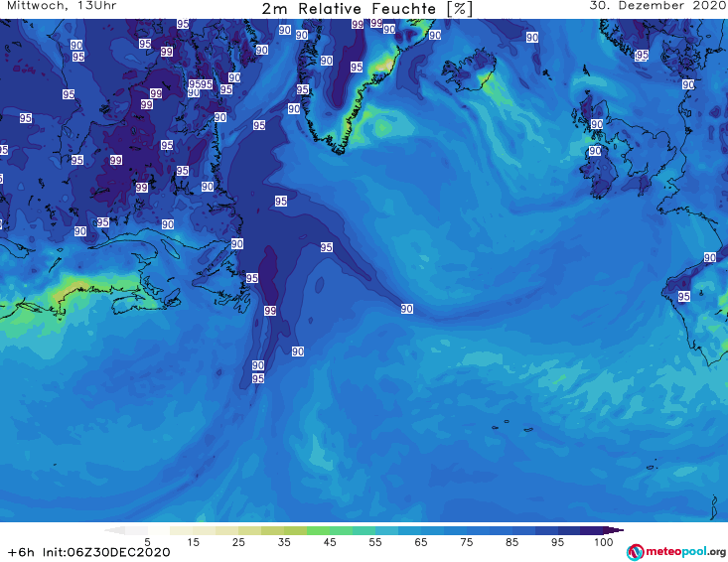Click the meteopool.org logo
This screenshot has height=562, width=728.
[675, 552]
